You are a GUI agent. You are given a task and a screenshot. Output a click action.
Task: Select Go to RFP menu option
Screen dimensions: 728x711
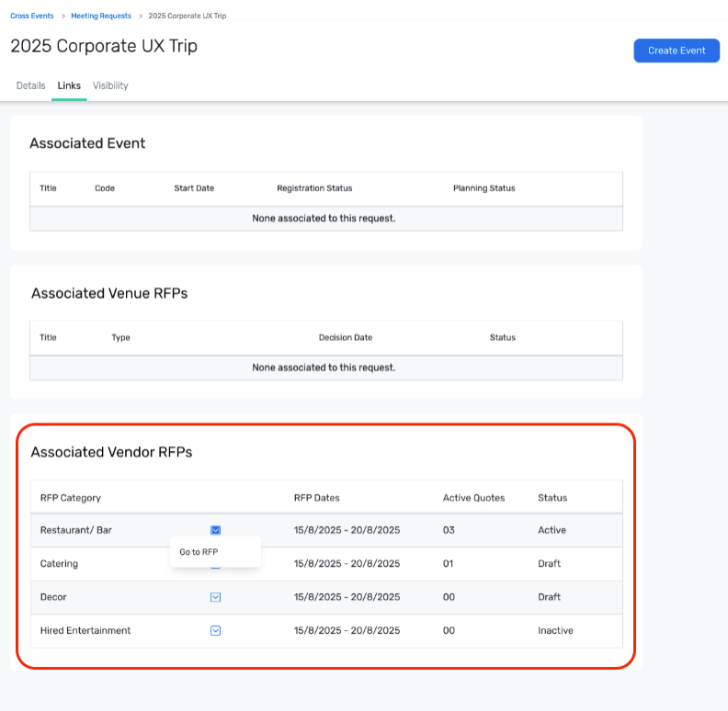(x=199, y=552)
